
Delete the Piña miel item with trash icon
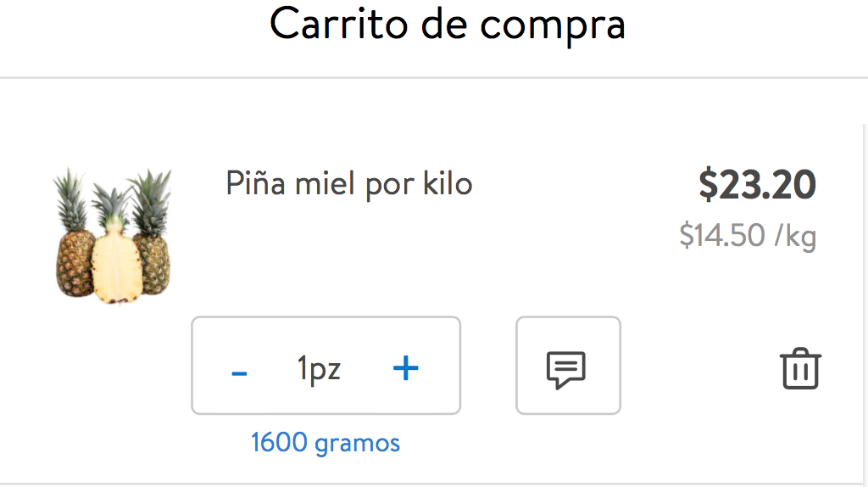[800, 368]
